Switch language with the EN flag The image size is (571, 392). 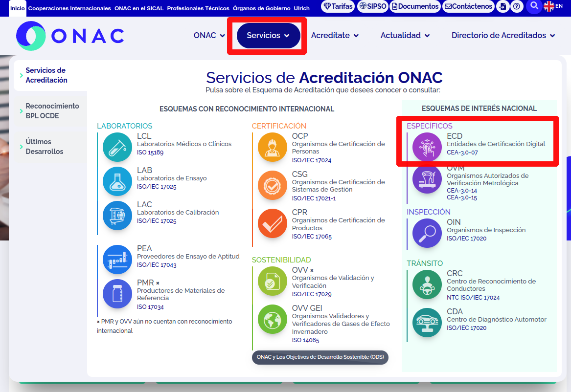tap(553, 6)
